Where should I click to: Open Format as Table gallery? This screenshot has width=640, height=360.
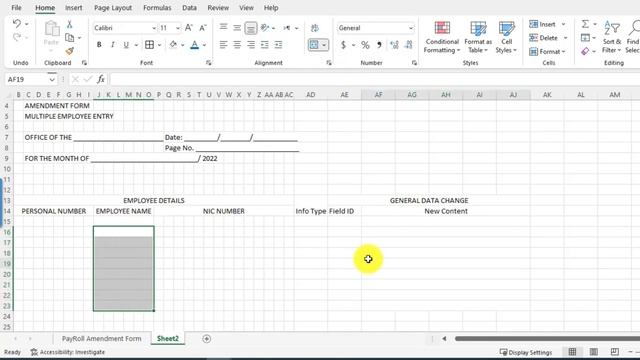[478, 37]
